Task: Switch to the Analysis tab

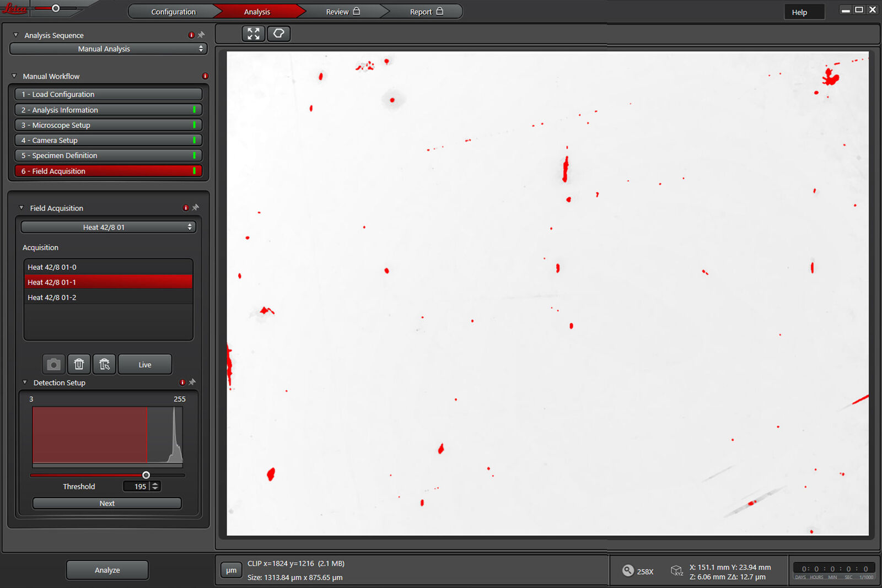Action: pos(257,12)
